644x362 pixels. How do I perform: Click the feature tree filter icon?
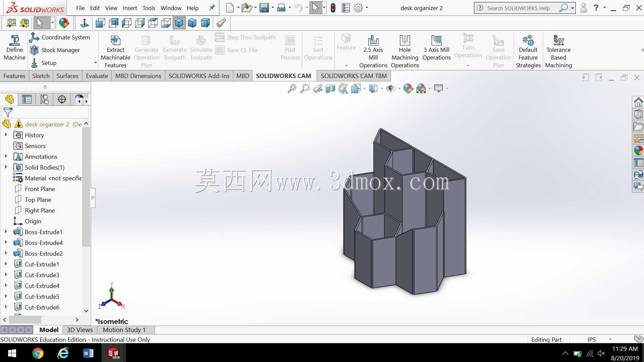point(8,112)
